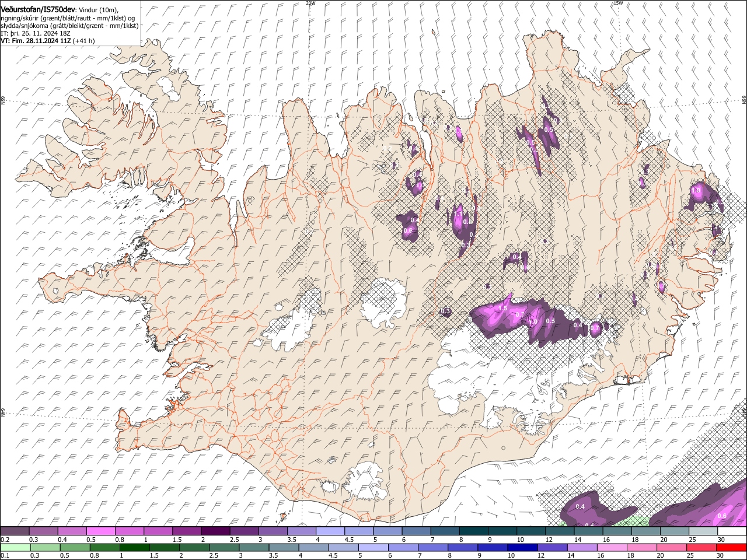
Task: Click the '(+41 h)' forecast offset text
Action: [85, 41]
